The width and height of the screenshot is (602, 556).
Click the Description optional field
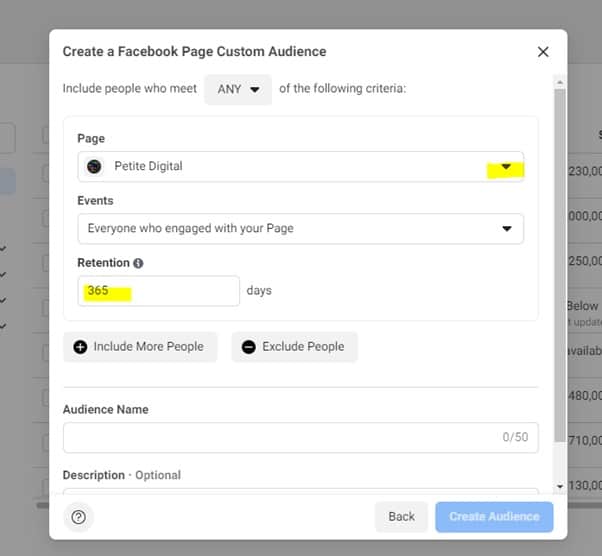point(301,491)
